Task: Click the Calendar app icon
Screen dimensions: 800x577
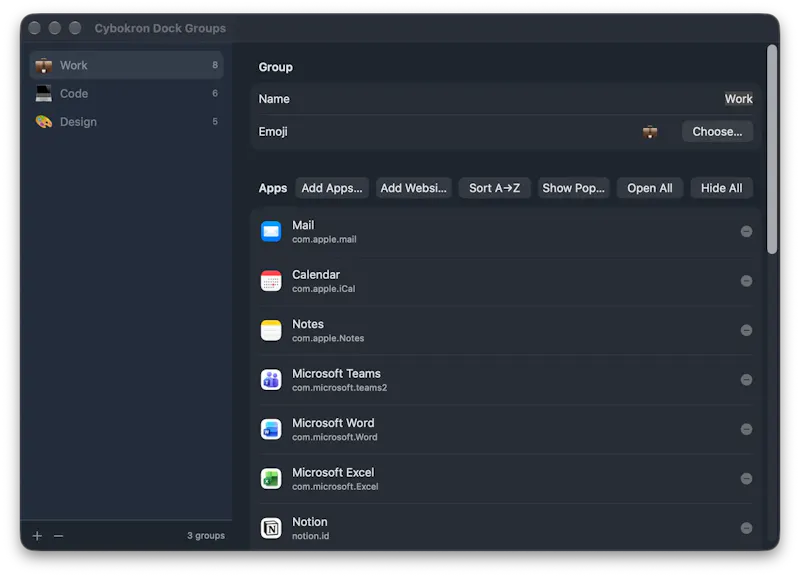Action: coord(271,281)
